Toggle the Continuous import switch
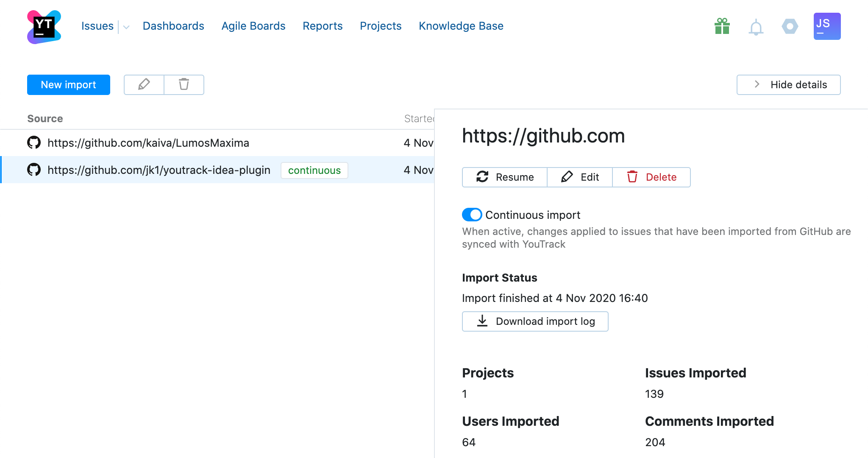This screenshot has height=458, width=868. (472, 215)
